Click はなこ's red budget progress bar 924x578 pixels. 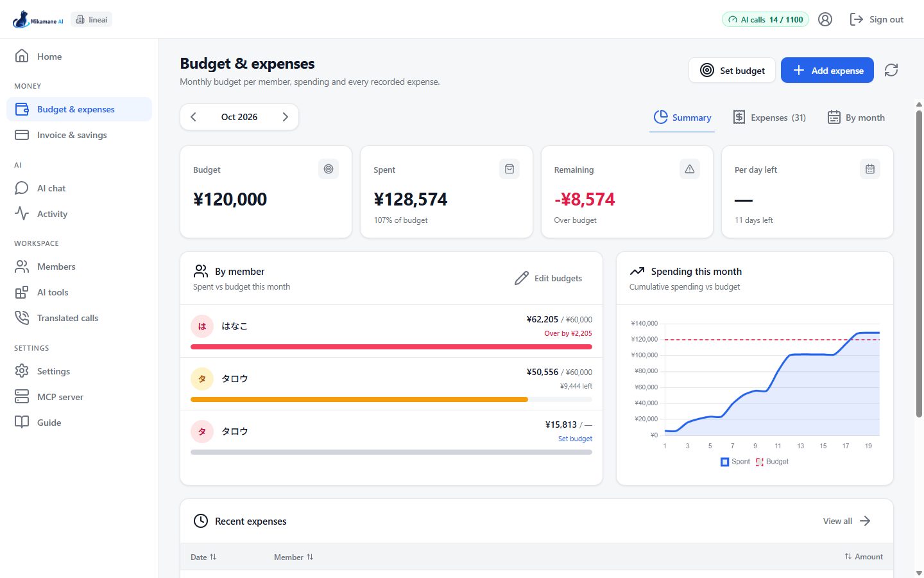(x=391, y=347)
